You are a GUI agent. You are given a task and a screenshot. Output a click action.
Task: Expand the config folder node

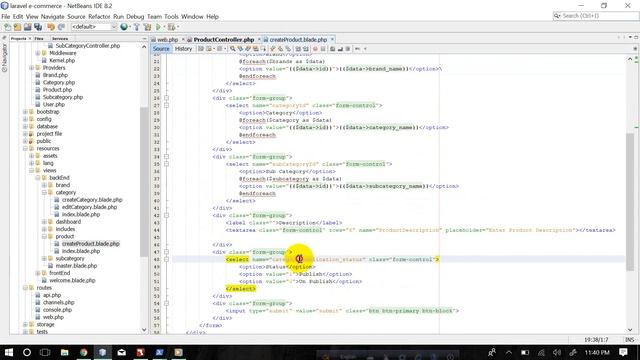(25, 119)
